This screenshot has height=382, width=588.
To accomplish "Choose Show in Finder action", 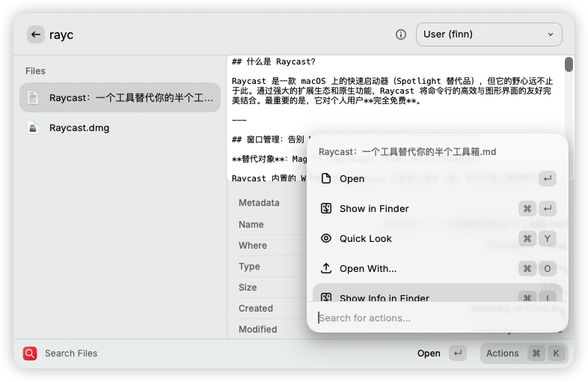I will (437, 208).
